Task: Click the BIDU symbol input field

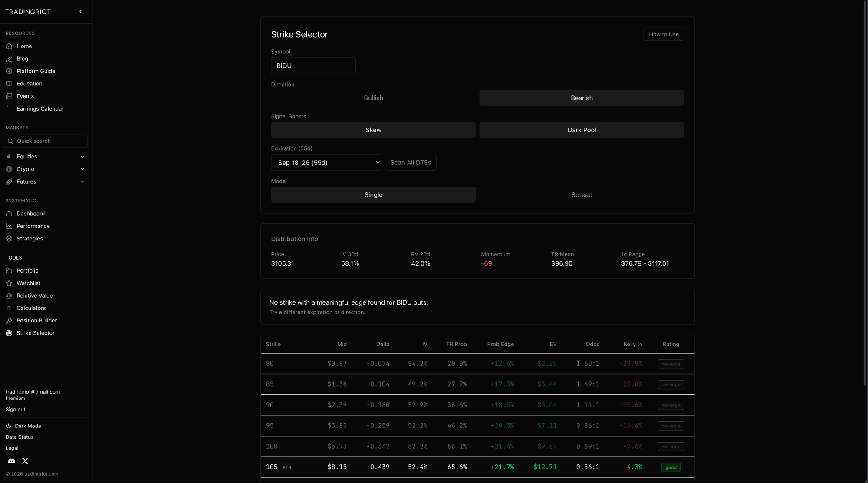Action: click(313, 66)
